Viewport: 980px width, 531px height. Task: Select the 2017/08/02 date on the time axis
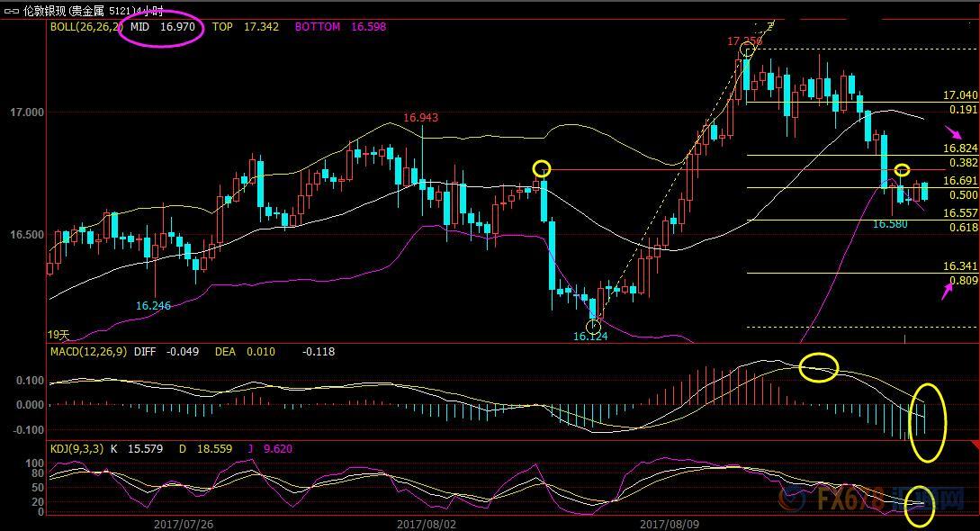(x=426, y=523)
